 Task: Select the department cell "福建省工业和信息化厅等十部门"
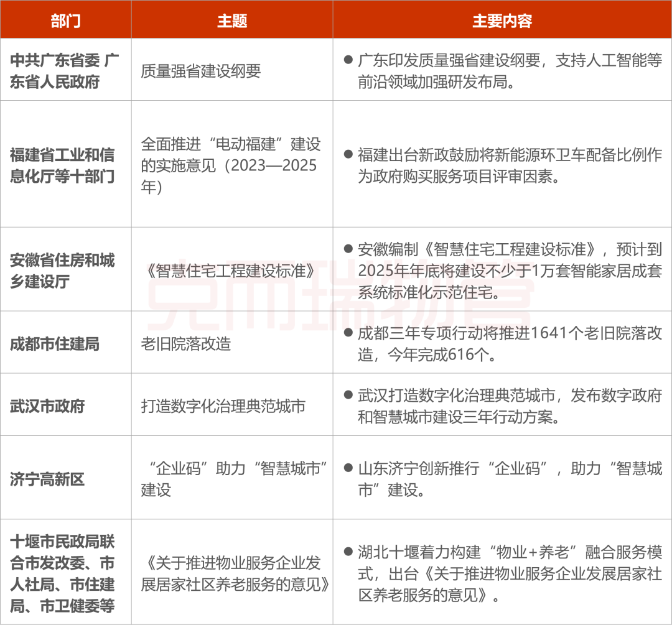tap(65, 164)
